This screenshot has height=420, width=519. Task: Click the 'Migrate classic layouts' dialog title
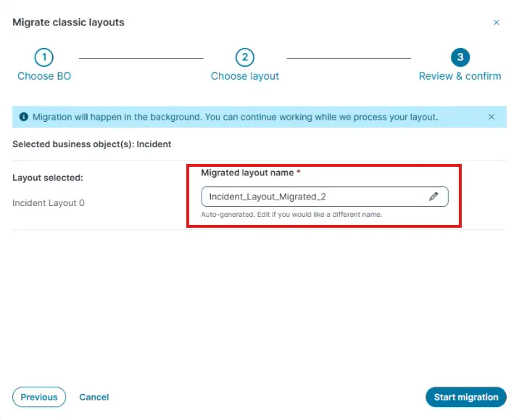68,22
